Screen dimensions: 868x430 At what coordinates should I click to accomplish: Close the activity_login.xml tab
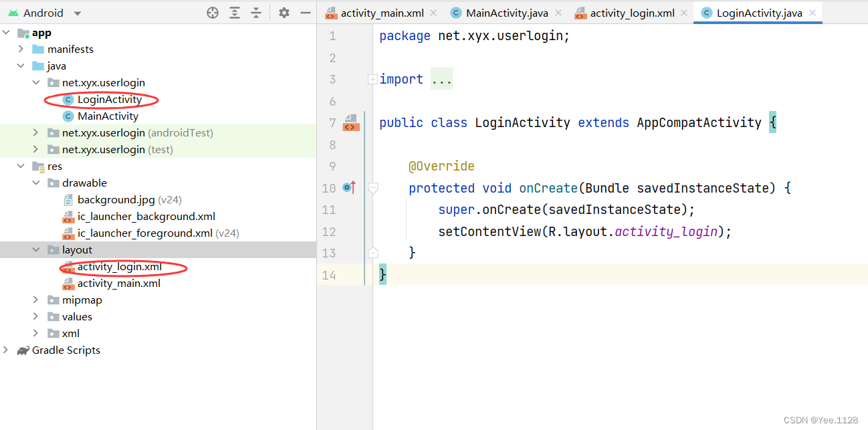pos(683,13)
